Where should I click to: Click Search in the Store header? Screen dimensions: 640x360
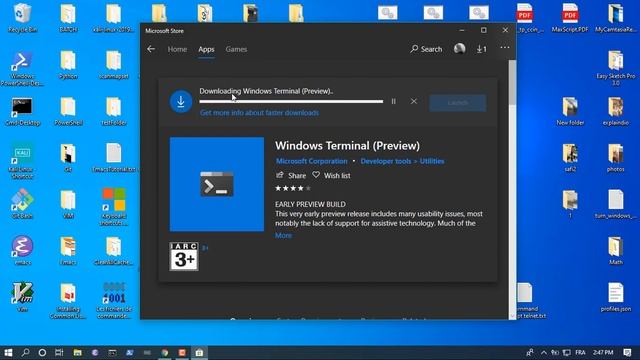click(426, 49)
